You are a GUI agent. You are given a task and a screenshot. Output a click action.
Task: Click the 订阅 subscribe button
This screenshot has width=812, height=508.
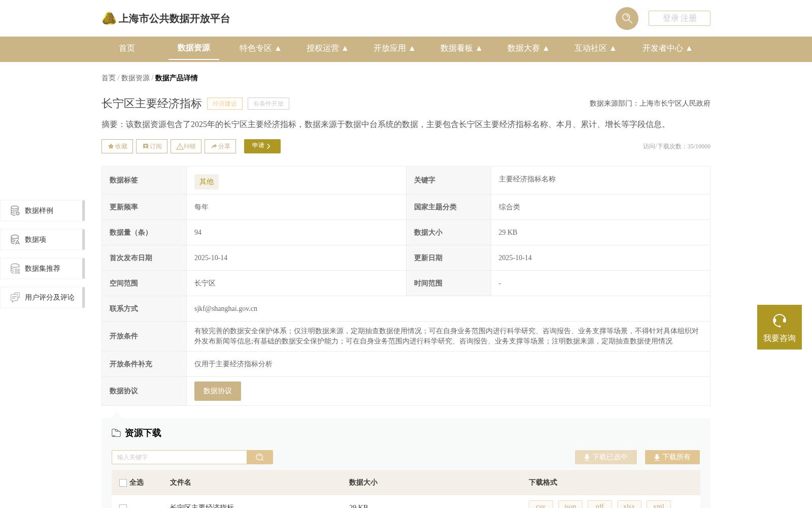point(152,146)
